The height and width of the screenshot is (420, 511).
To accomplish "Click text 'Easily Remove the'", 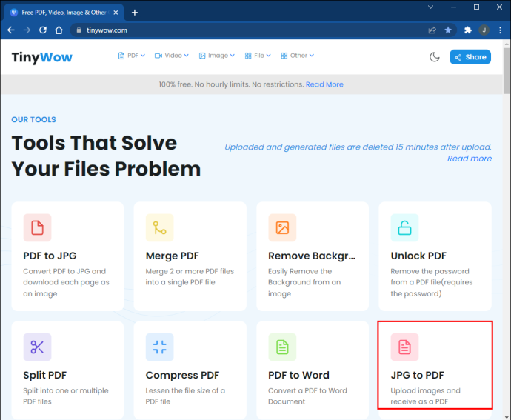I will tap(300, 271).
